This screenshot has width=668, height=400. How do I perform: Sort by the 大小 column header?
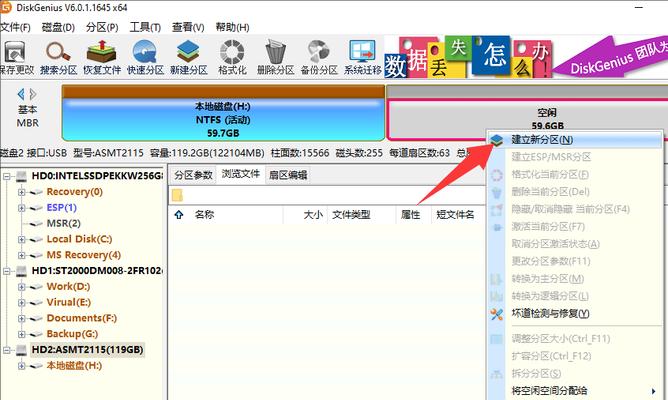click(x=313, y=215)
